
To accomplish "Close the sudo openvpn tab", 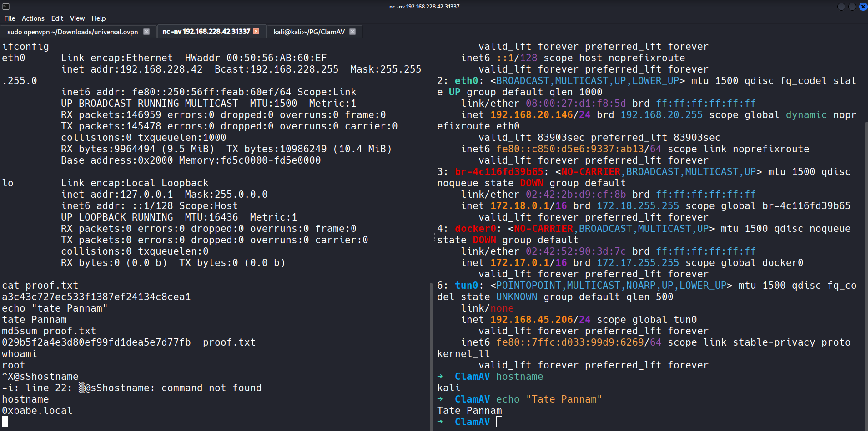I will tap(146, 31).
